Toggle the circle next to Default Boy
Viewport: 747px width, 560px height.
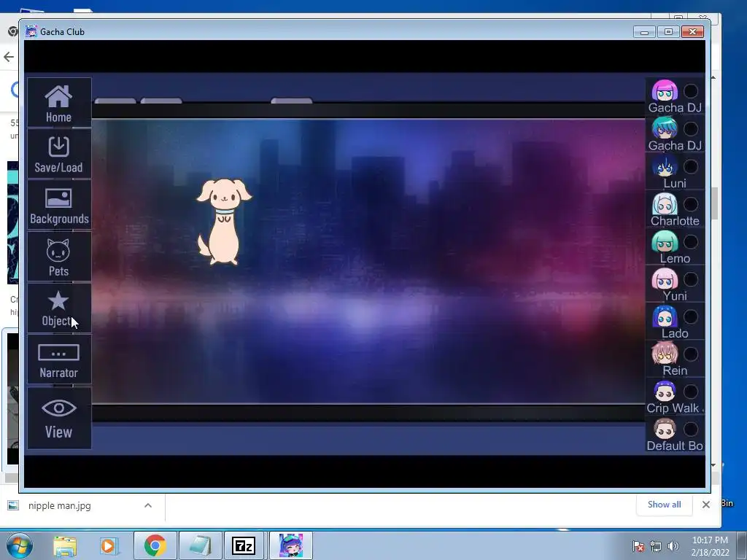691,429
